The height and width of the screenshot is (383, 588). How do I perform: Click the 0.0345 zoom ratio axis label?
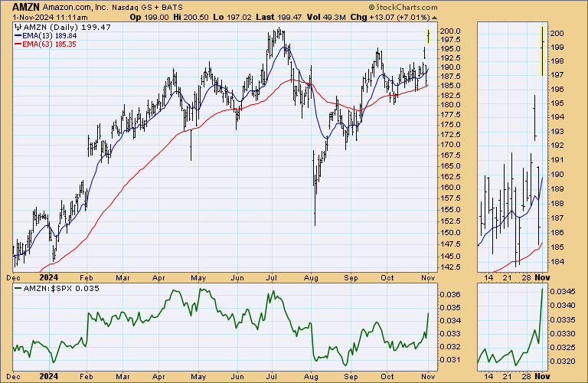tap(563, 292)
